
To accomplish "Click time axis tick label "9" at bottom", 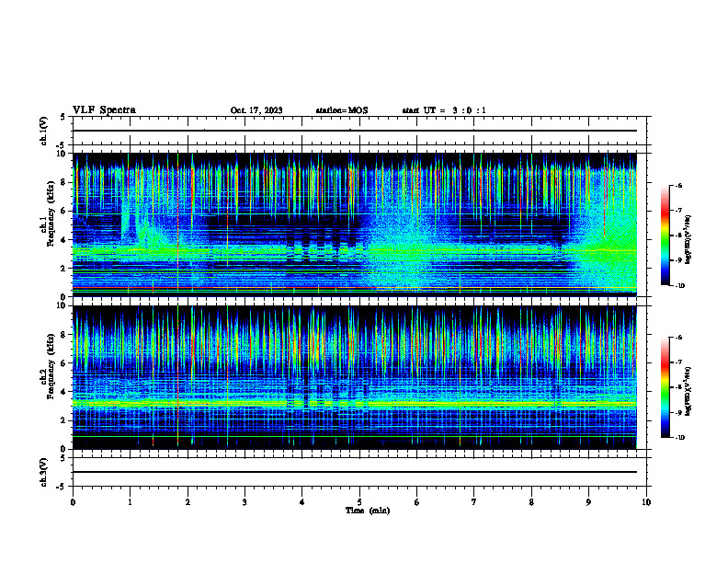I will [588, 502].
